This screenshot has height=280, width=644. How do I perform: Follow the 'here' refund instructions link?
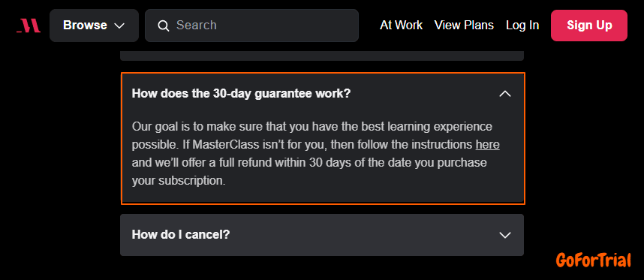pyautogui.click(x=488, y=145)
